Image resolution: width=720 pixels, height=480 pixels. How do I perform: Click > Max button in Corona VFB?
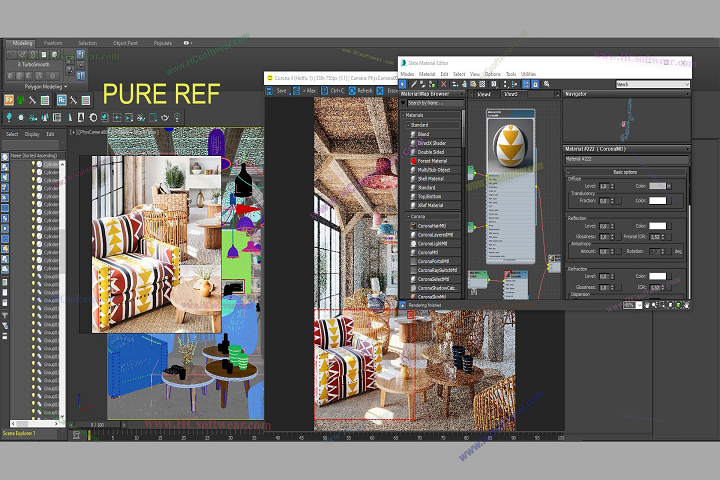305,91
